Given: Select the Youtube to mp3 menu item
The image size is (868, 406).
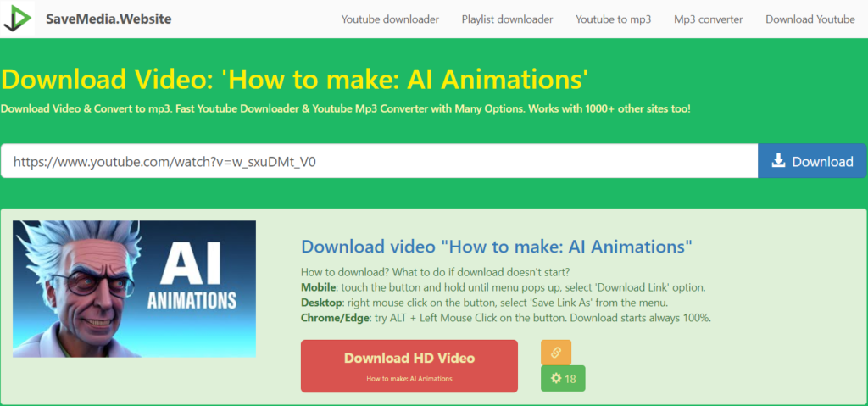Looking at the screenshot, I should [614, 19].
